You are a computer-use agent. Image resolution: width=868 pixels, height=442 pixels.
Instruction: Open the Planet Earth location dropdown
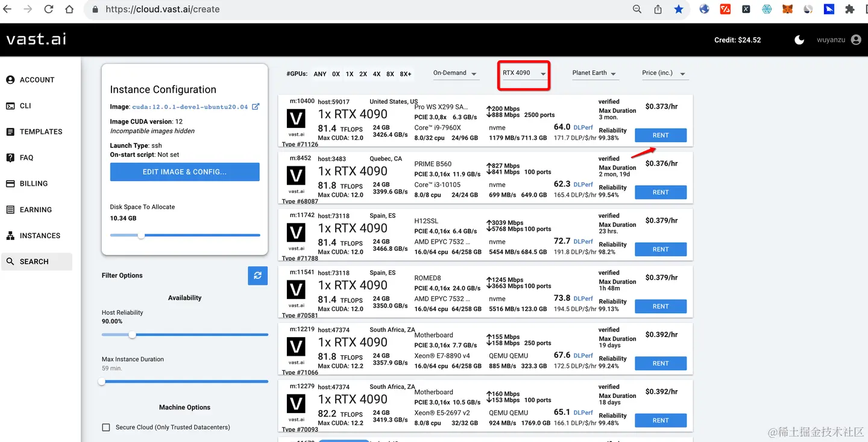tap(594, 73)
